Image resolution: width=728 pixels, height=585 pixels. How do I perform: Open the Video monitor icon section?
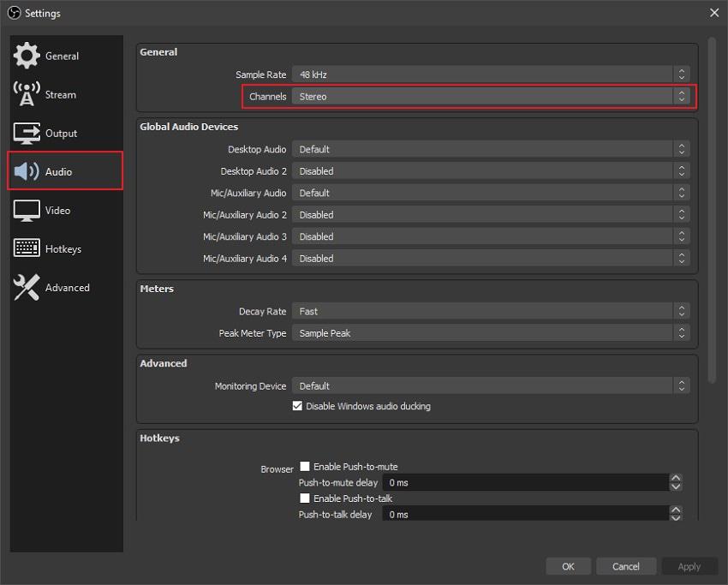click(27, 210)
